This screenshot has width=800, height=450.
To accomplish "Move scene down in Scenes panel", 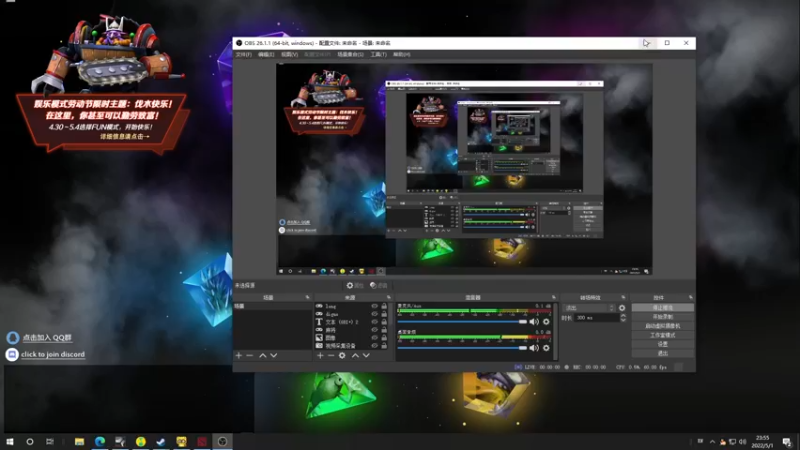I will (x=274, y=355).
